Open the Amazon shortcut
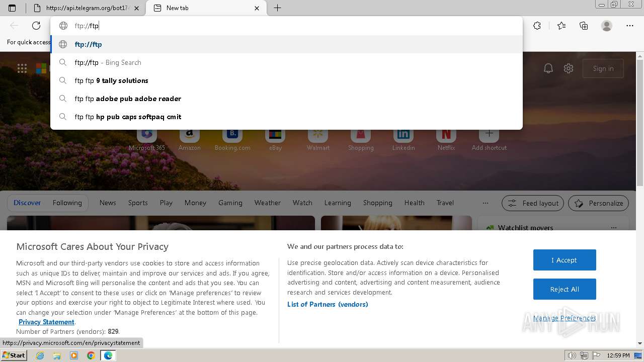Viewport: 644px width, 362px height. (190, 139)
